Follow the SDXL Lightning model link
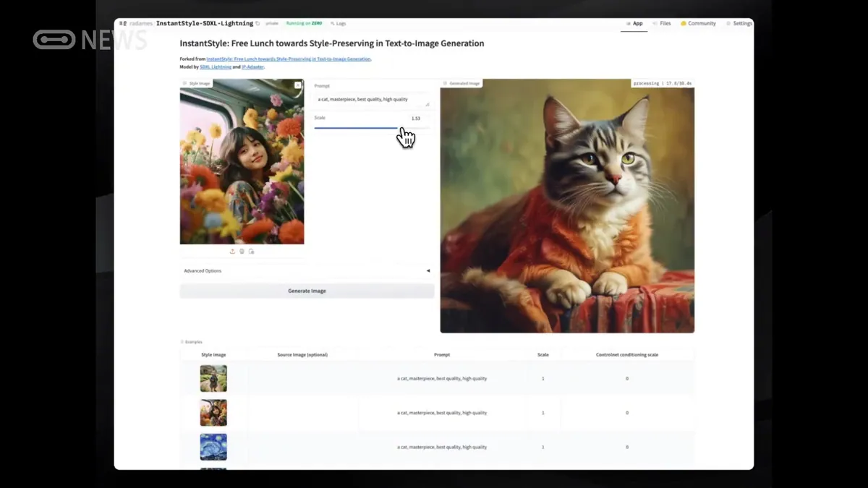The image size is (868, 488). (x=216, y=67)
